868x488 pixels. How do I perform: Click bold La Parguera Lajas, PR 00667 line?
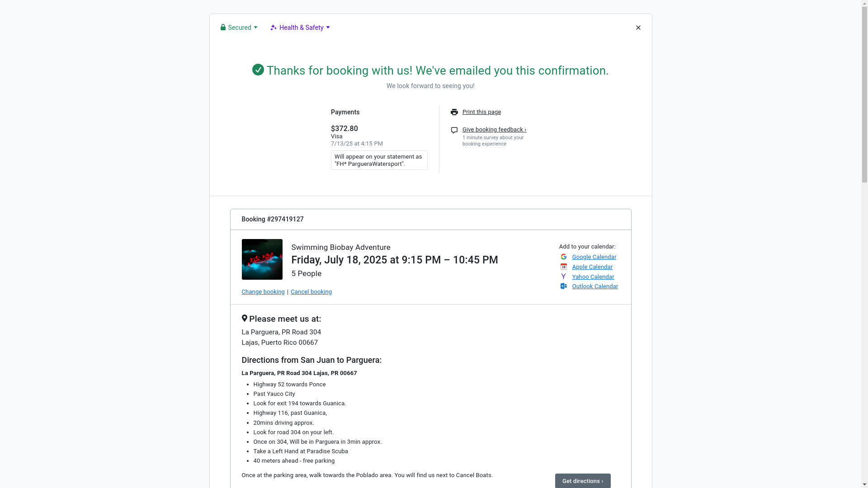[299, 373]
